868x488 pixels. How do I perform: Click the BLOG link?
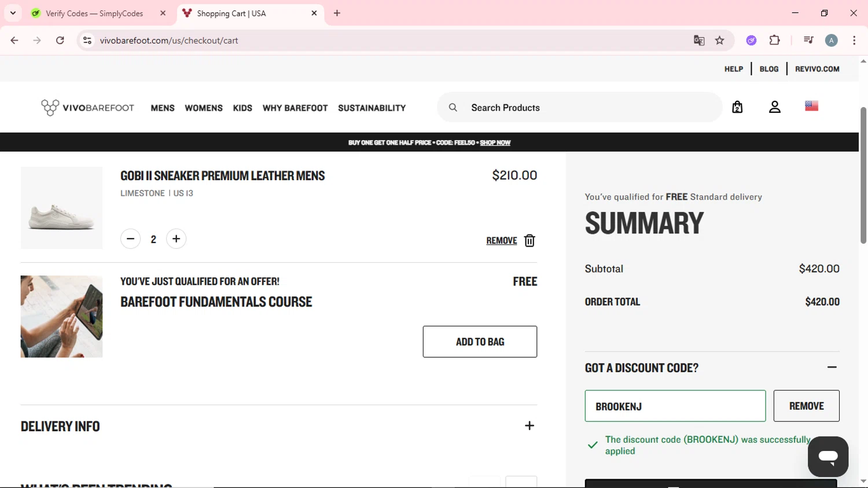tap(769, 69)
